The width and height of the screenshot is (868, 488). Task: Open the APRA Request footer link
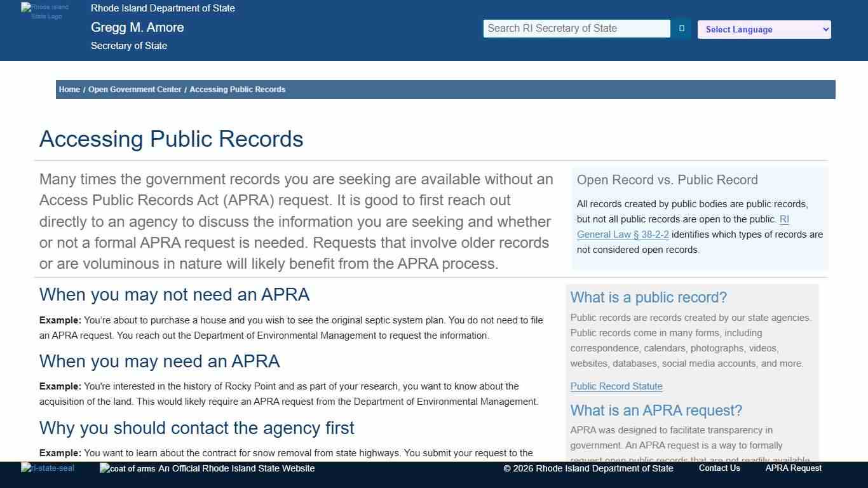click(x=792, y=468)
